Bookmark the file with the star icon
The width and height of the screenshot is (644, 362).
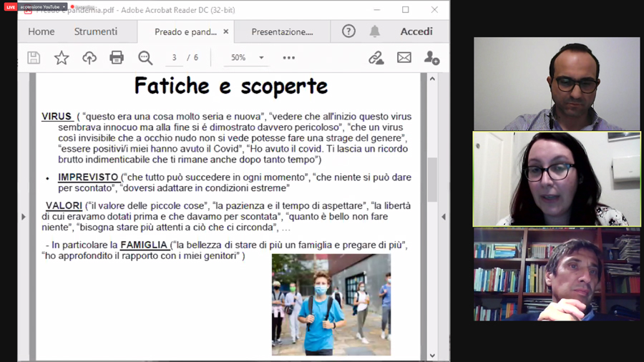click(x=62, y=58)
